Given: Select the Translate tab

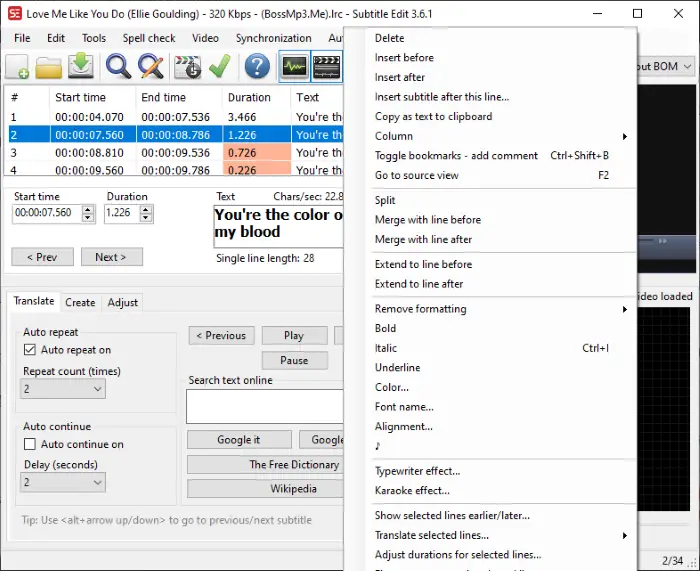Looking at the screenshot, I should click(x=34, y=301).
